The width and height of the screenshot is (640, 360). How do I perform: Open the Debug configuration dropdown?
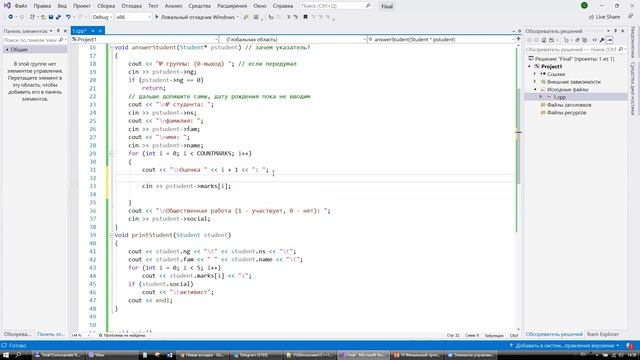click(102, 17)
